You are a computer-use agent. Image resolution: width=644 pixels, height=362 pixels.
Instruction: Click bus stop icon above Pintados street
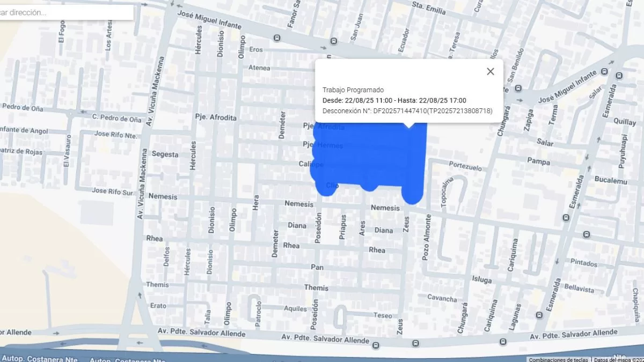[x=586, y=234]
